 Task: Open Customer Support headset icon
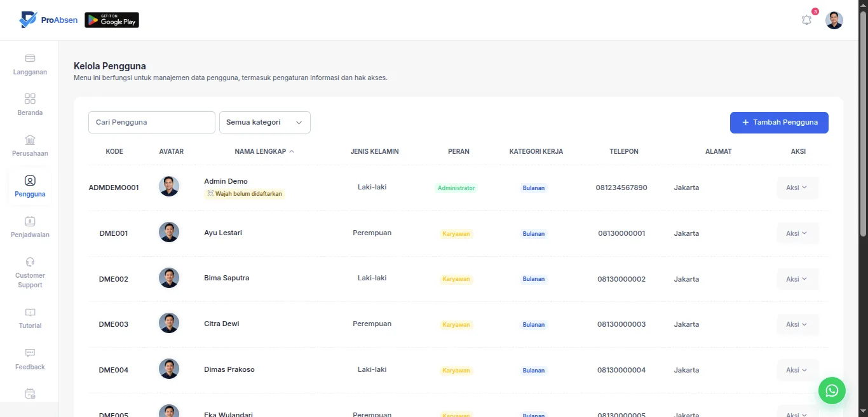[30, 262]
